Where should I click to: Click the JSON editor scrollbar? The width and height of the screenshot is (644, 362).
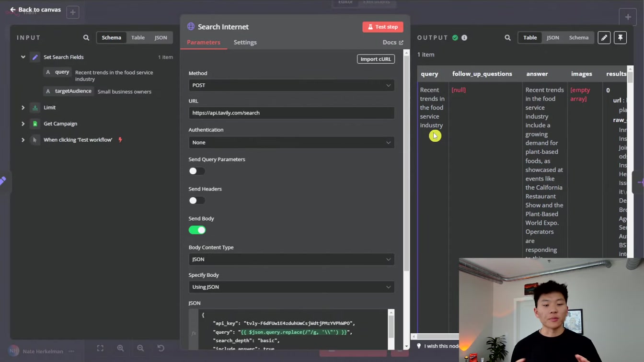[391, 326]
